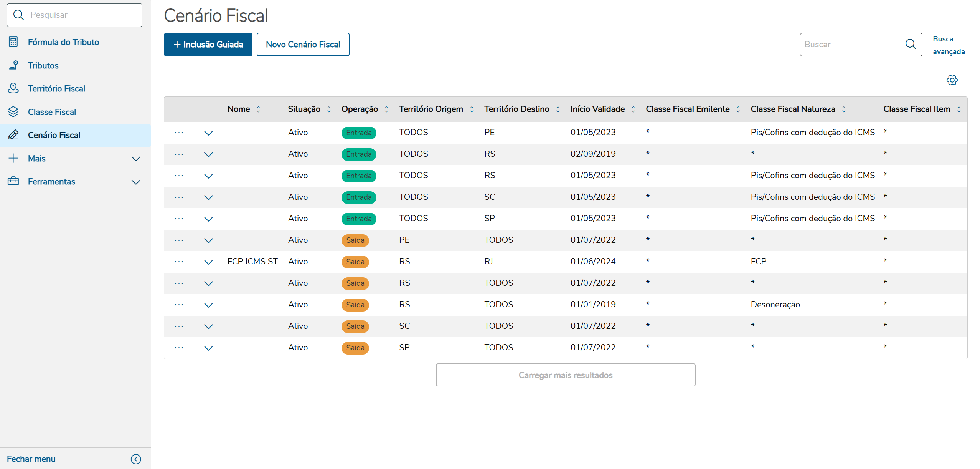Screen dimensions: 980x469
Task: Click the collapse menu arrow circle icon
Action: point(136,459)
